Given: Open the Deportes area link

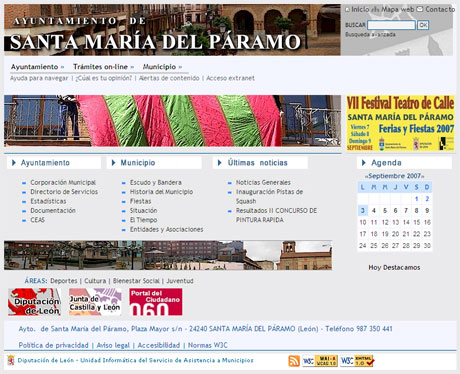Looking at the screenshot, I should tap(64, 281).
